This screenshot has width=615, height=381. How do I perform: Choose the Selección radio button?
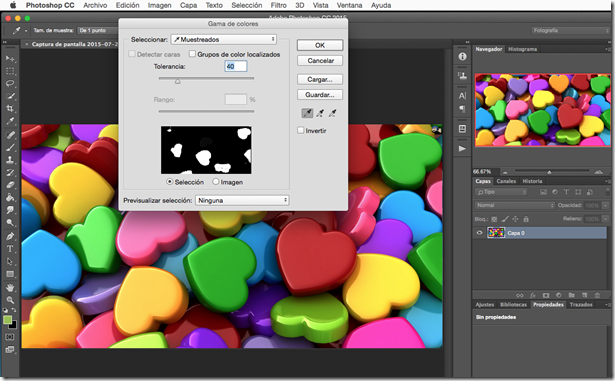(x=169, y=182)
